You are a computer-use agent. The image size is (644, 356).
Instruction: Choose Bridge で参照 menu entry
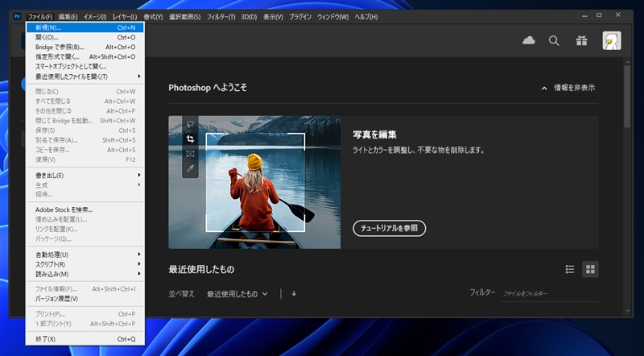tap(85, 48)
